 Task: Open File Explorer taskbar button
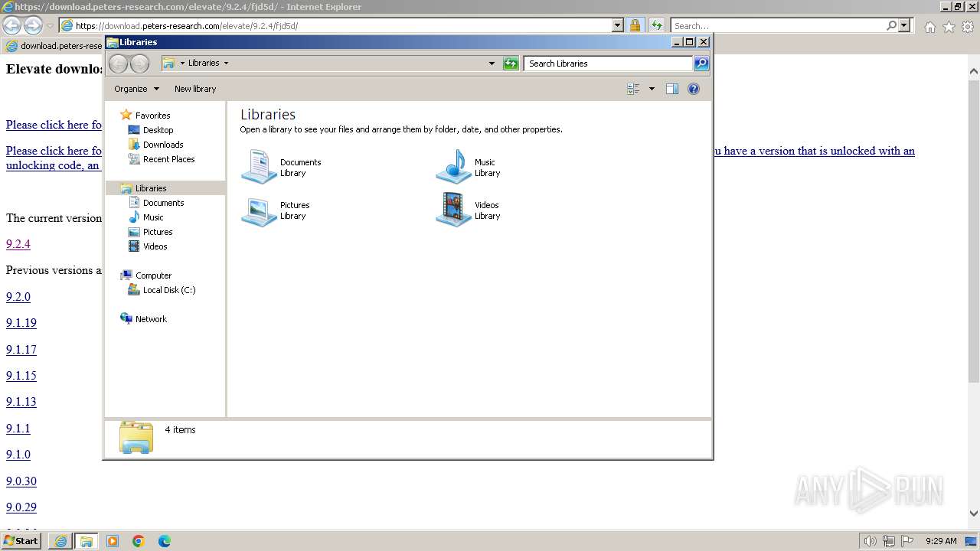coord(87,541)
